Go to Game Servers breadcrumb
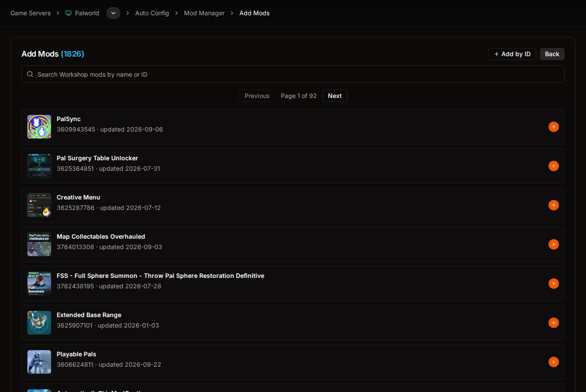 (31, 13)
